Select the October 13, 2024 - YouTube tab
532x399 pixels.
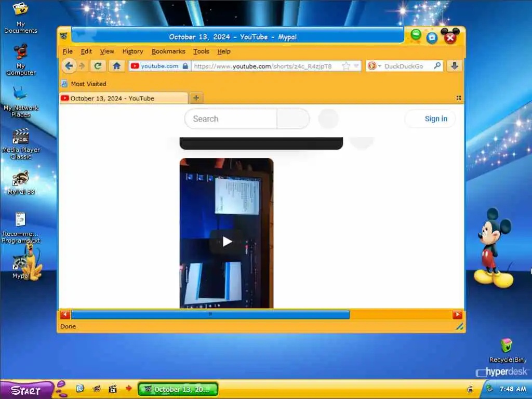[124, 98]
